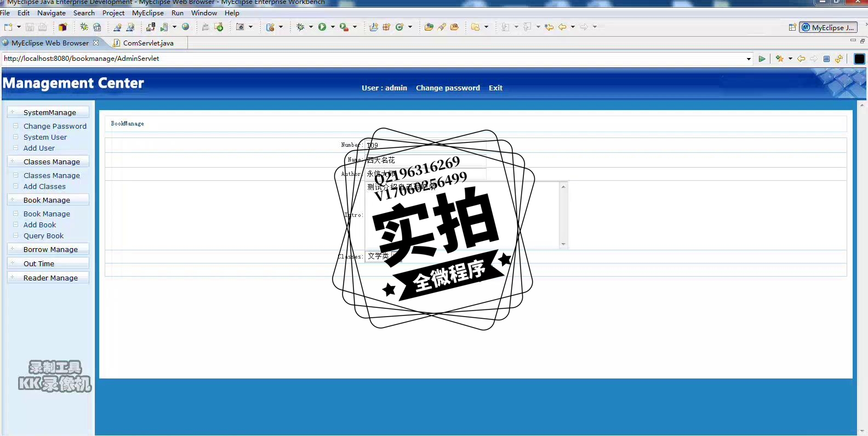Click the Change password header link

coord(448,88)
